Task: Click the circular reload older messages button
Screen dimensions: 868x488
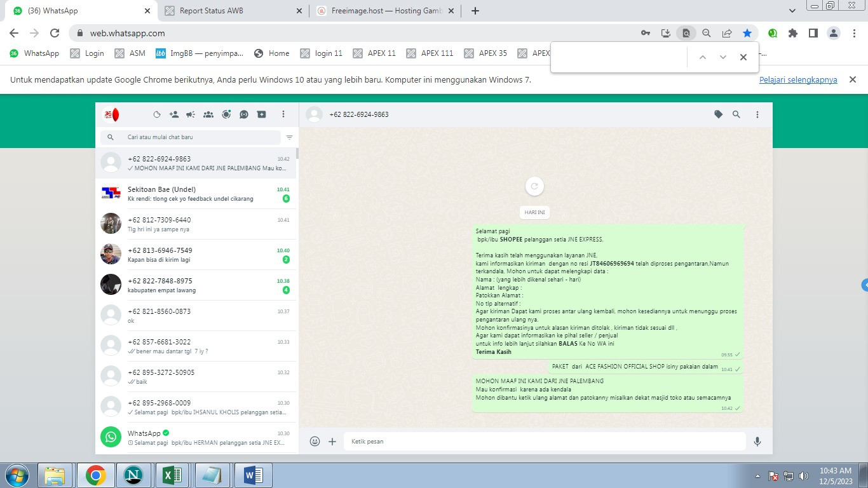Action: tap(534, 186)
